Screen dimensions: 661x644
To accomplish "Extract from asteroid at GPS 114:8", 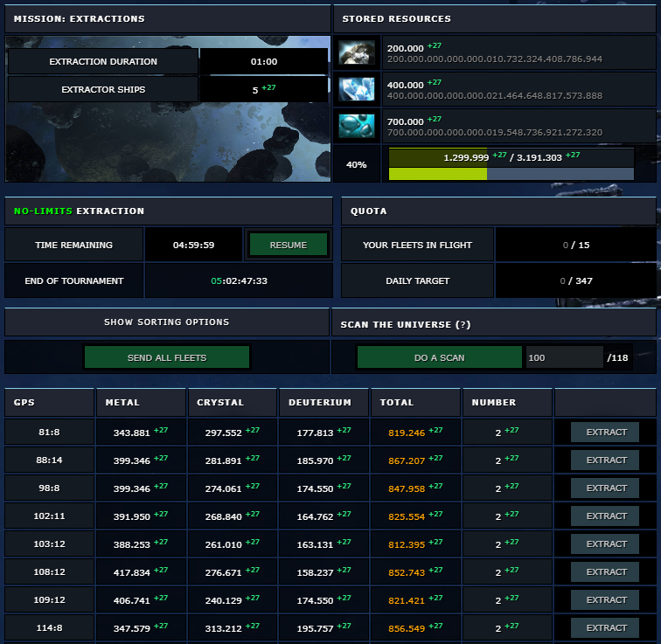I will 604,627.
